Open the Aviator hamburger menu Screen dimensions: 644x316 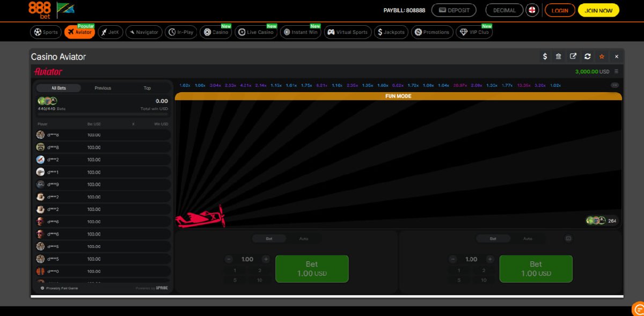click(x=616, y=71)
